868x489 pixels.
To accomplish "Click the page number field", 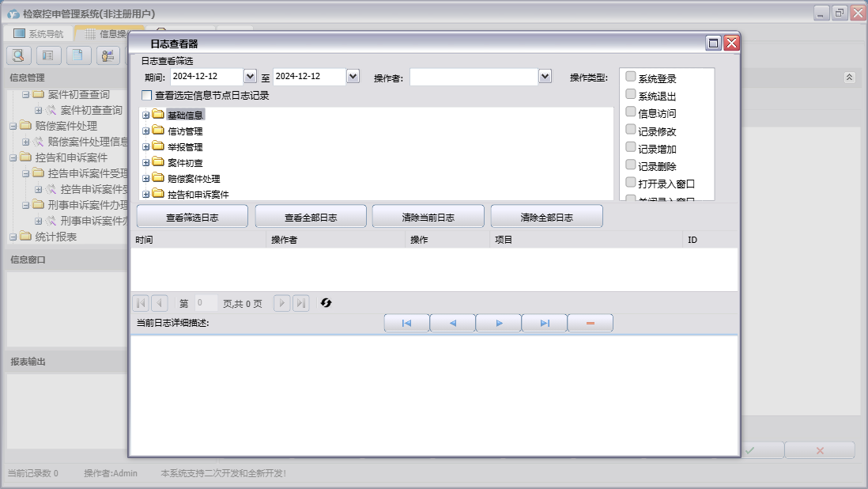I will coord(206,303).
